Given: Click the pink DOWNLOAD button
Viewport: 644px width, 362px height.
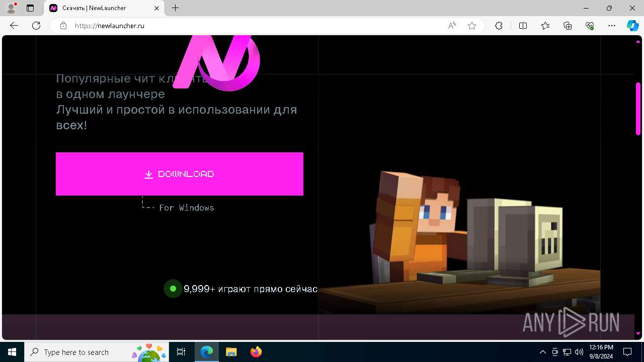Looking at the screenshot, I should [180, 174].
